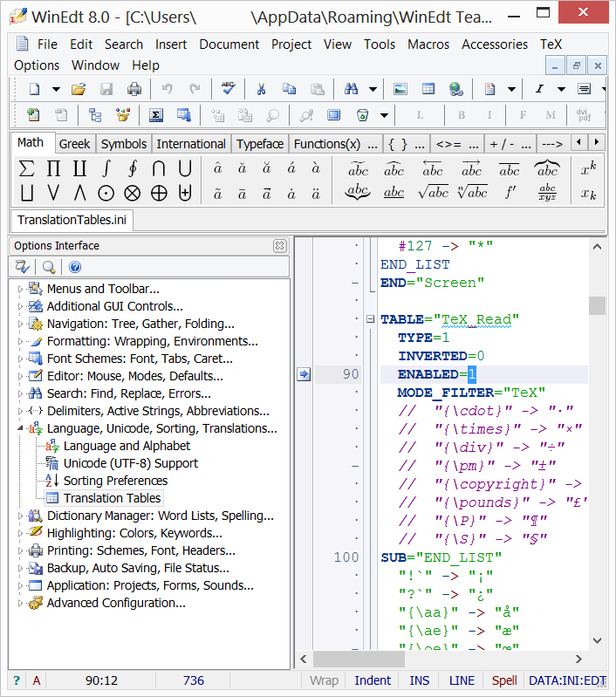The height and width of the screenshot is (697, 616).
Task: Click the DATA:INI:EDT mode in status bar
Action: tap(567, 680)
